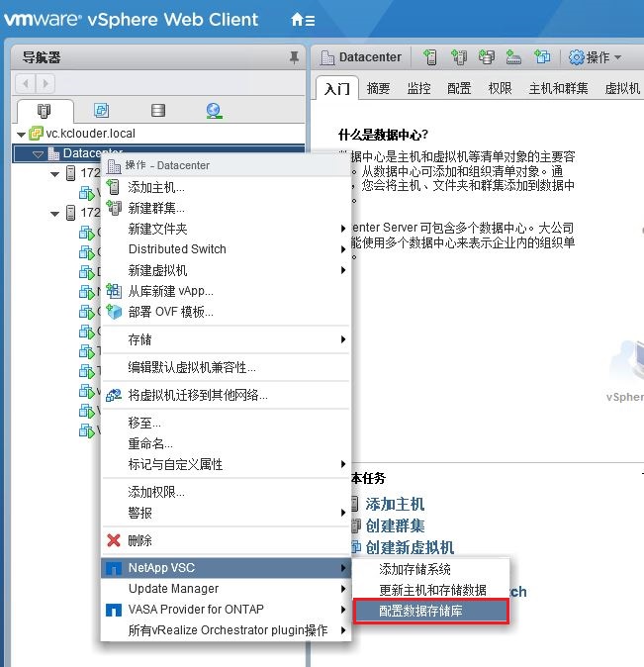
Task: Switch to Hosts and Clusters view tab
Action: click(44, 111)
